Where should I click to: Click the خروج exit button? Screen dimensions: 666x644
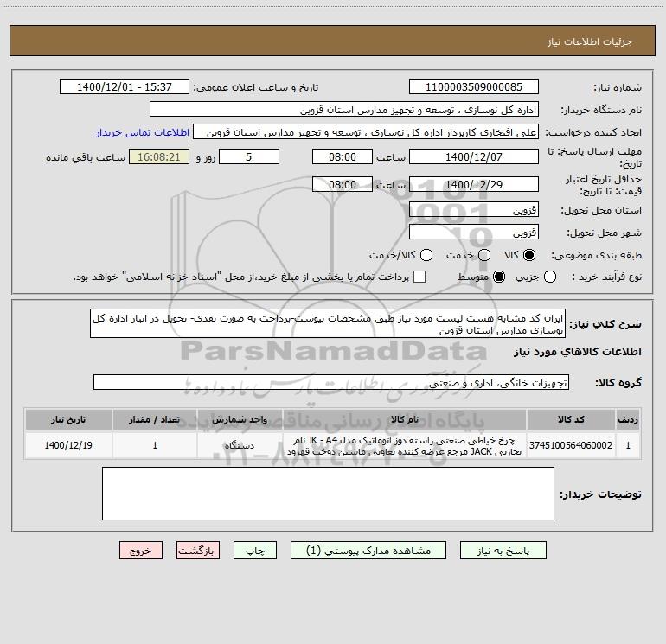pos(141,550)
